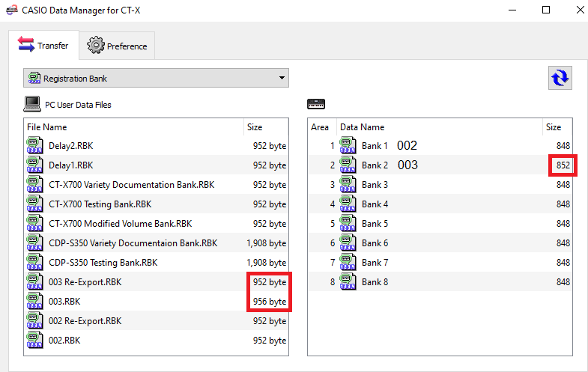Screen dimensions: 588x372
Task: Select CT-X700 Variety Documentation Bank.RBK name
Action: click(132, 185)
